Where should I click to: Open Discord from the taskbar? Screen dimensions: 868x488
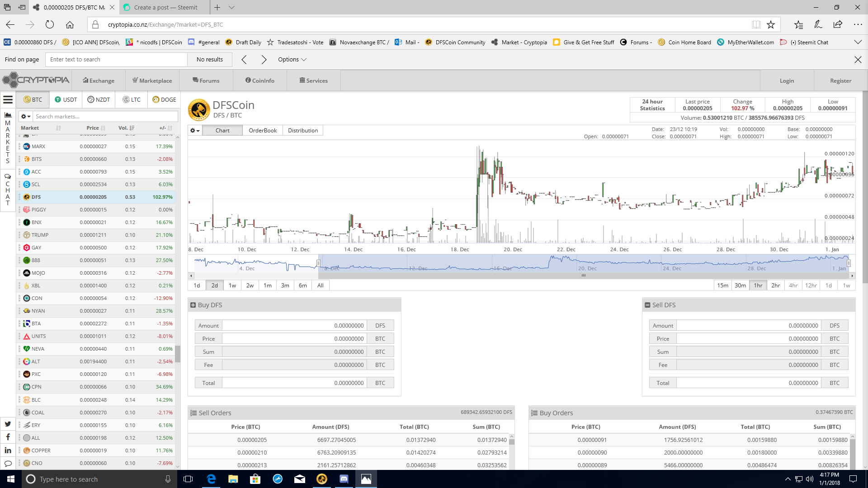coord(344,479)
